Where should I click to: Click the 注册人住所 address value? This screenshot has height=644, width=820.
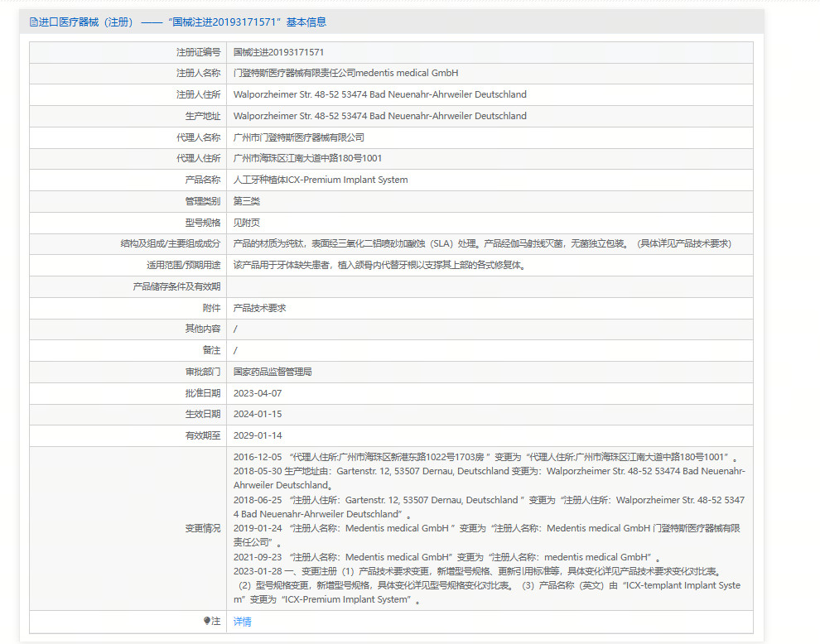[x=379, y=94]
